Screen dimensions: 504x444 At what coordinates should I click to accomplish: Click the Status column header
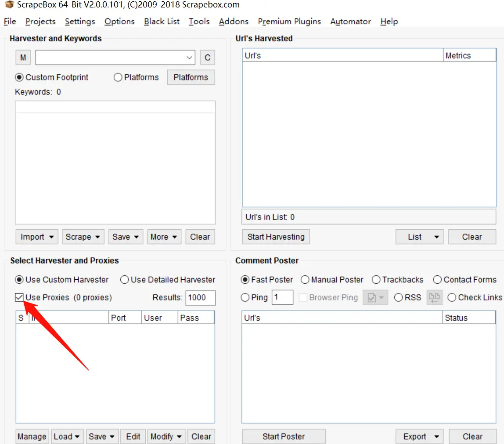[x=469, y=318]
